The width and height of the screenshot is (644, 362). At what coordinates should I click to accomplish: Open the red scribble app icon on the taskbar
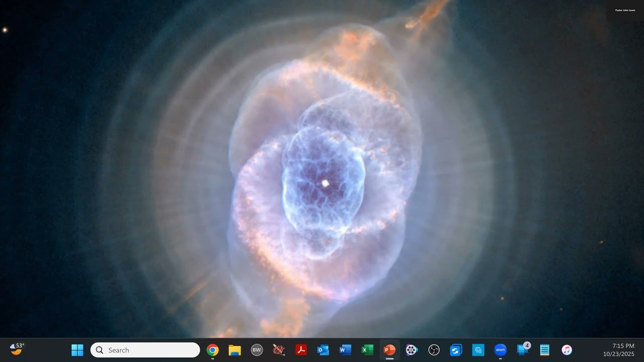click(279, 350)
